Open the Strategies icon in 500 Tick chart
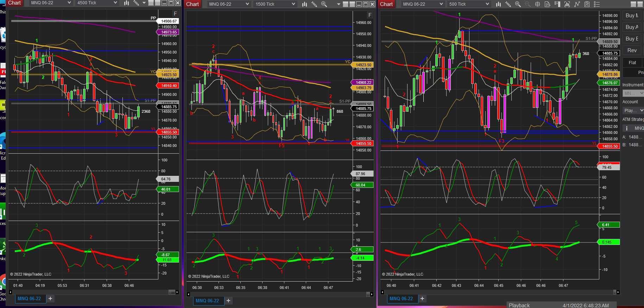This screenshot has height=308, width=644. [x=577, y=4]
